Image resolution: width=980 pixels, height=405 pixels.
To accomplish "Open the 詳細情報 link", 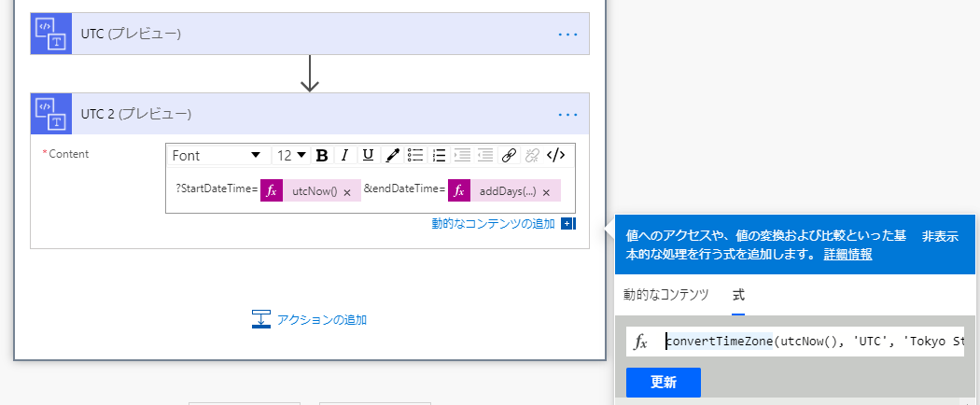I will (847, 255).
